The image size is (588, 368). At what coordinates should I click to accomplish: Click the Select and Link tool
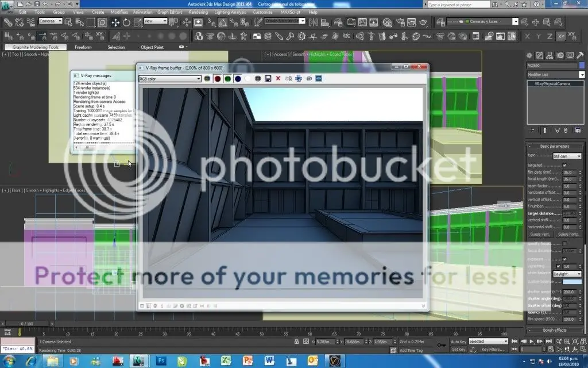7,22
